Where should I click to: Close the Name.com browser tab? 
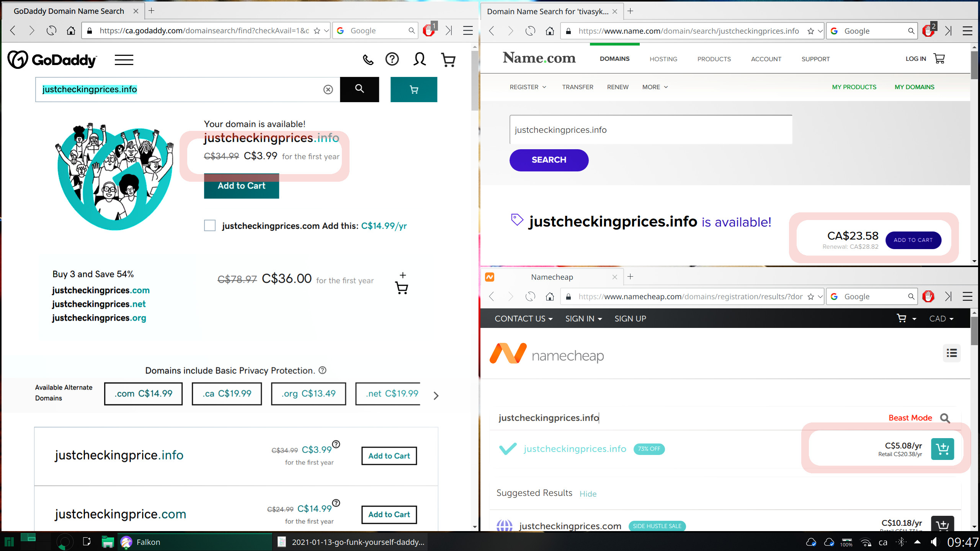point(614,11)
